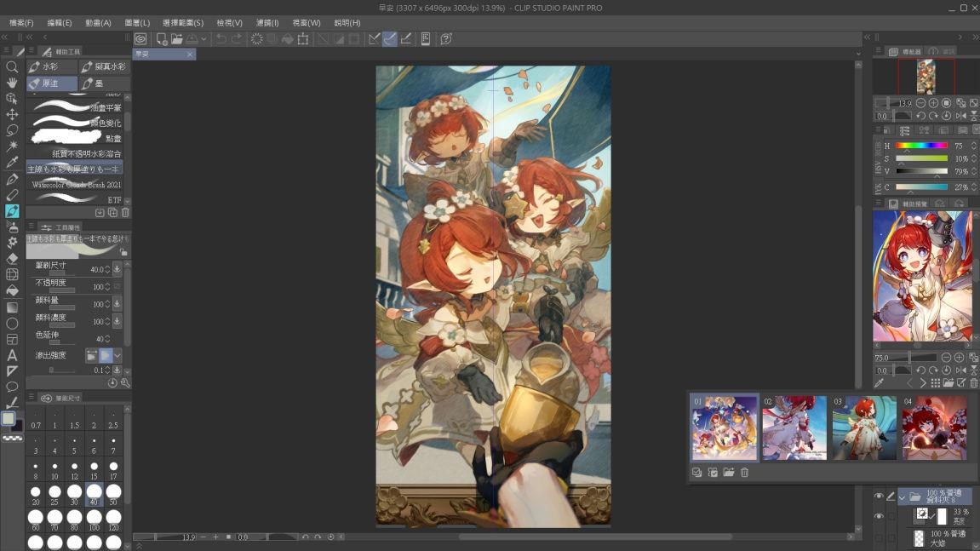The image size is (980, 551).
Task: Select the Gradient tool
Action: pos(12,307)
